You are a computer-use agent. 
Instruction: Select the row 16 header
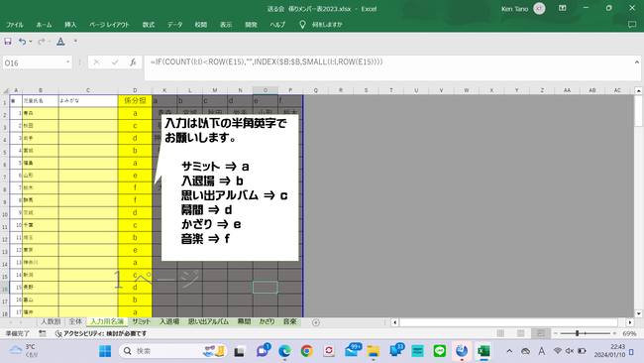tap(5, 289)
